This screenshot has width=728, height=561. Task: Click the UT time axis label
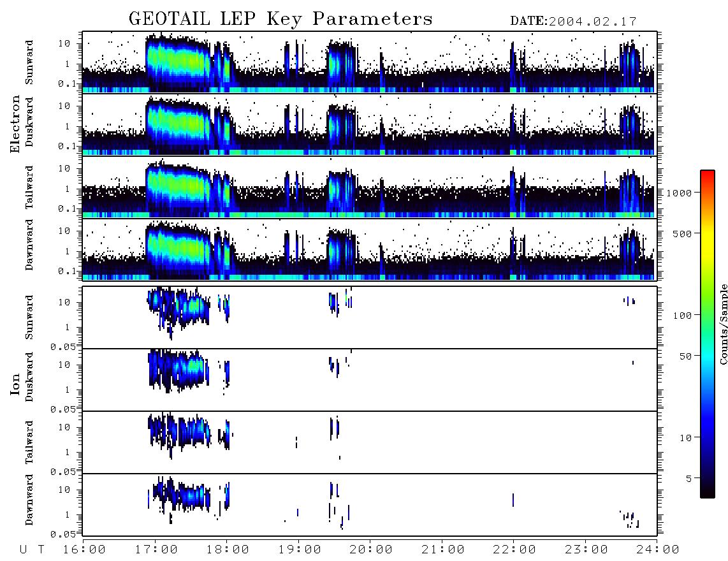point(32,550)
